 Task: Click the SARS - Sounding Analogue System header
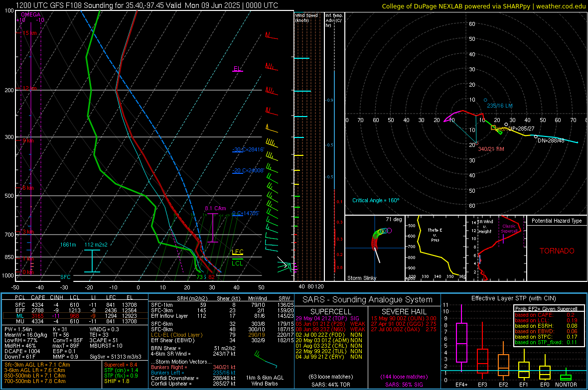368,300
